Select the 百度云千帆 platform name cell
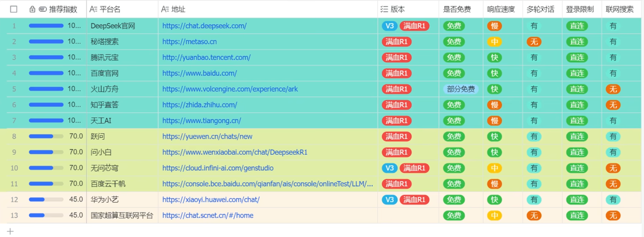644x237 pixels. [x=122, y=184]
